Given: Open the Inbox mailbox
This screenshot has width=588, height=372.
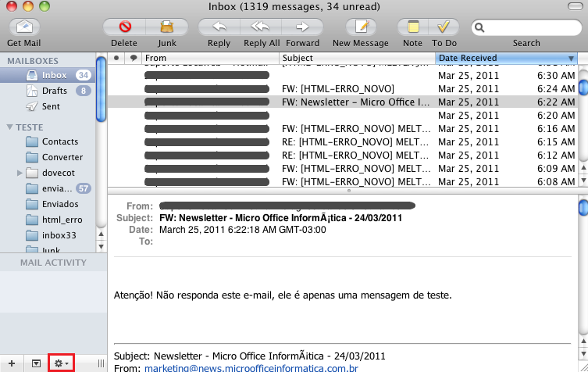Looking at the screenshot, I should click(x=48, y=75).
